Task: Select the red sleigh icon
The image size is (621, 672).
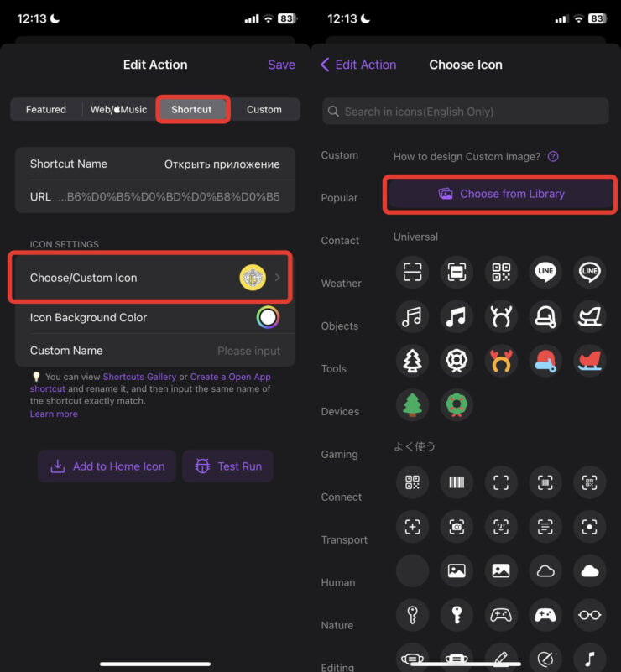Action: pos(590,360)
